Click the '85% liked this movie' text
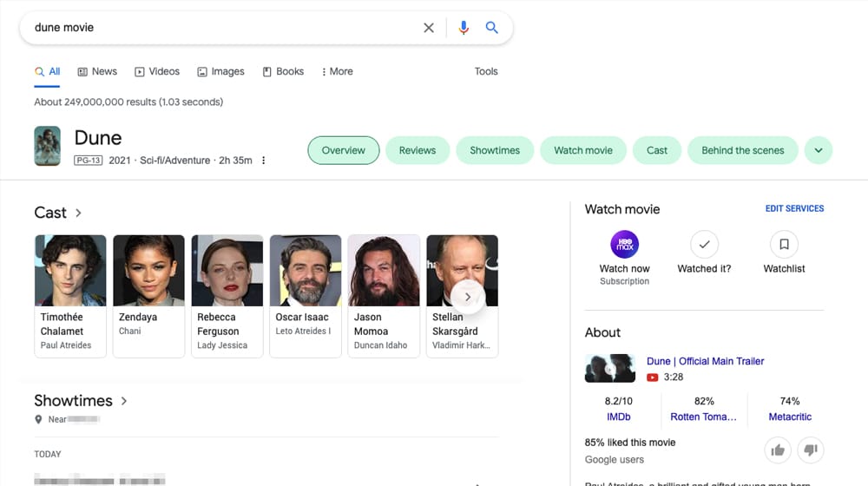 [630, 443]
